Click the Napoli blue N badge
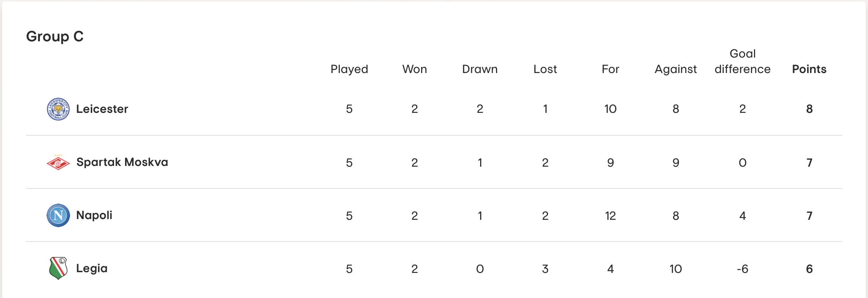This screenshot has width=868, height=298. 58,215
